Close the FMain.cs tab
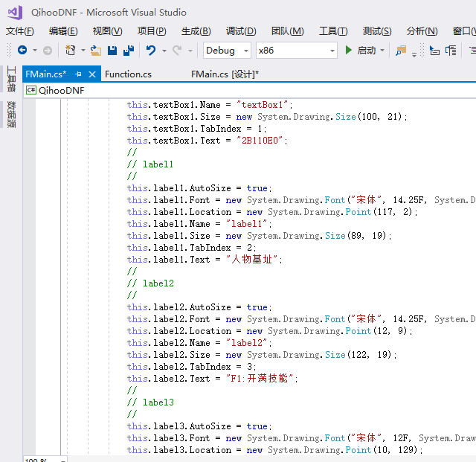Viewport: 476px width, 462px height. pos(92,74)
